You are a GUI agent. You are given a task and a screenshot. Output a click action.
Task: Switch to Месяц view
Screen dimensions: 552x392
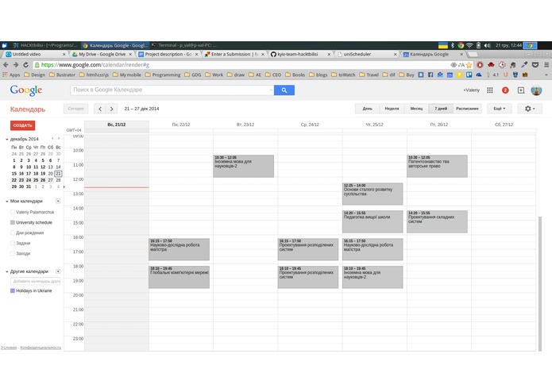(x=416, y=109)
